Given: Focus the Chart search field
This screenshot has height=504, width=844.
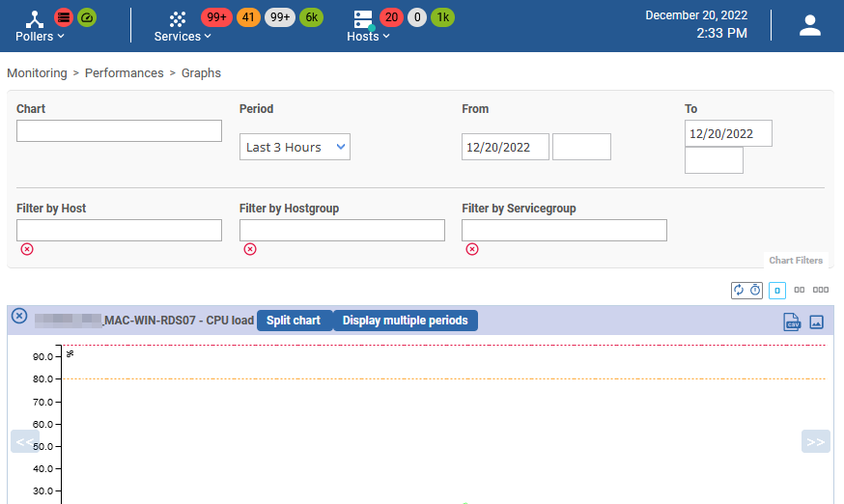Looking at the screenshot, I should [x=119, y=131].
